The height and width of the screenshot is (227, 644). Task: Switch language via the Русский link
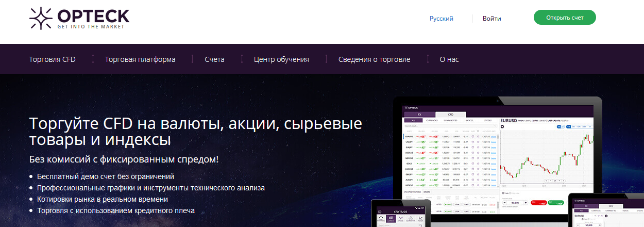[x=442, y=19]
